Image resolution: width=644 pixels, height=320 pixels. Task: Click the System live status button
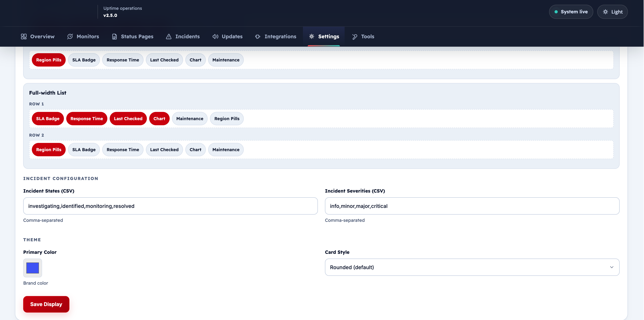571,12
